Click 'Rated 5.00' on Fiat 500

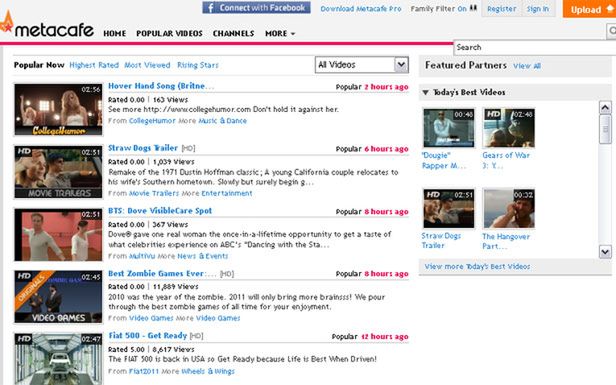tap(126, 349)
